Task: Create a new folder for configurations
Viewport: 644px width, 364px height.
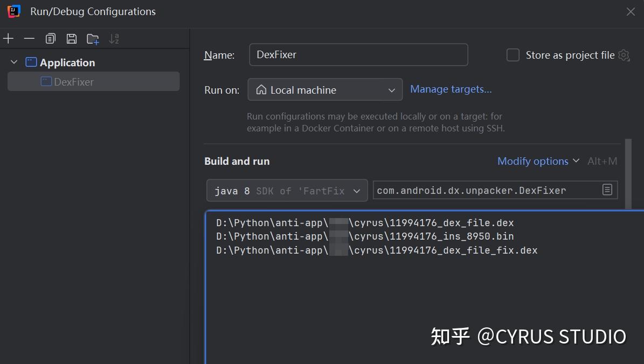Action: pyautogui.click(x=92, y=38)
